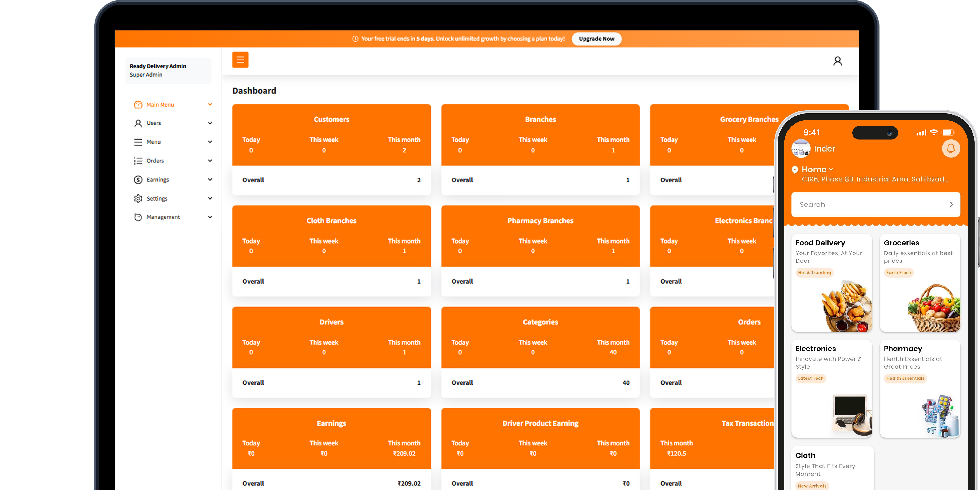The width and height of the screenshot is (980, 490).
Task: Expand the Main Menu chevron
Action: (x=210, y=105)
